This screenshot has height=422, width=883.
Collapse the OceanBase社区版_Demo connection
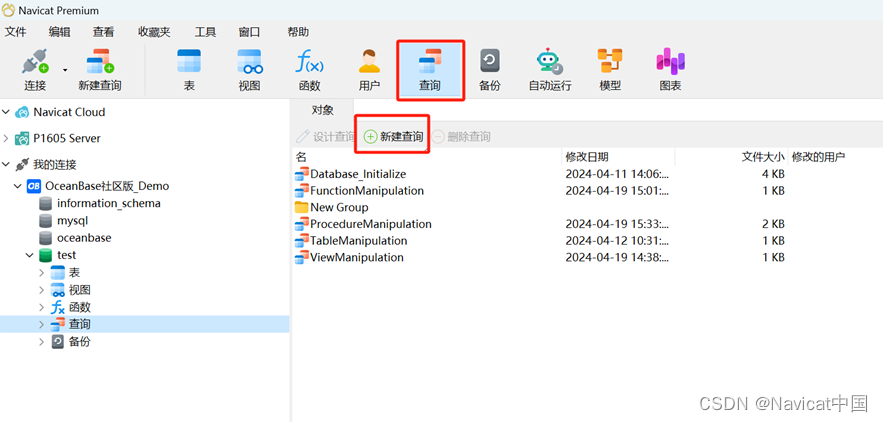(x=18, y=186)
